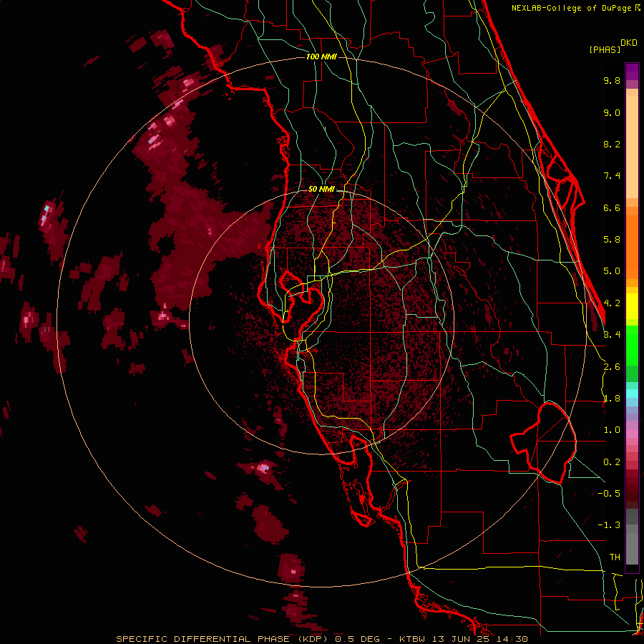Select the 0.2 value on color scale

tap(612, 462)
